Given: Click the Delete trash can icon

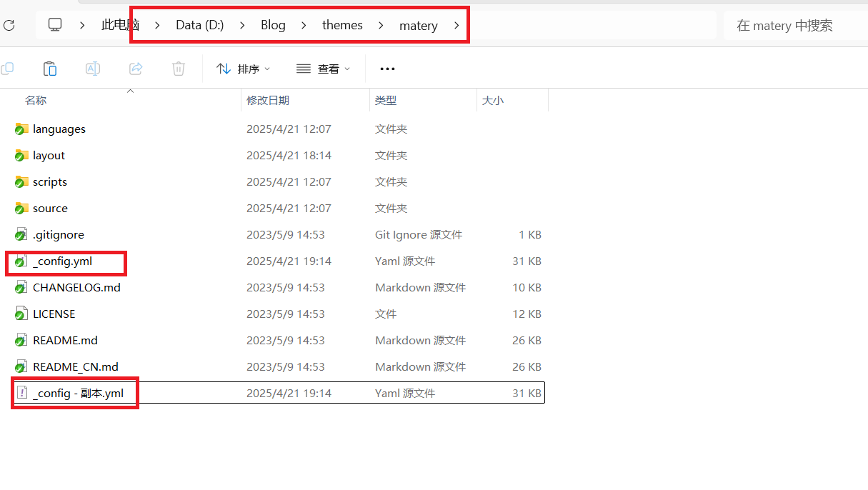Looking at the screenshot, I should pos(178,69).
